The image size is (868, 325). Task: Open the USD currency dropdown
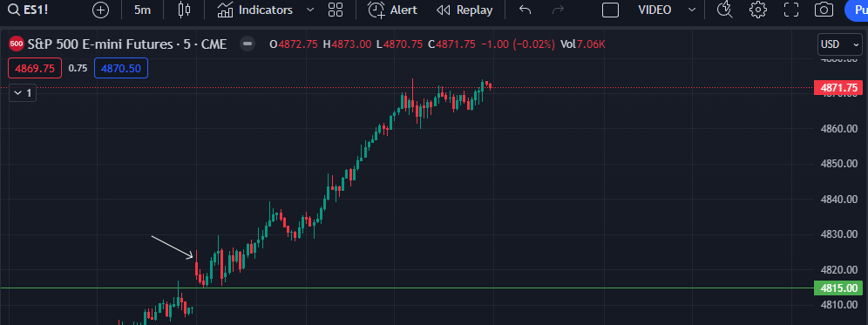(840, 44)
